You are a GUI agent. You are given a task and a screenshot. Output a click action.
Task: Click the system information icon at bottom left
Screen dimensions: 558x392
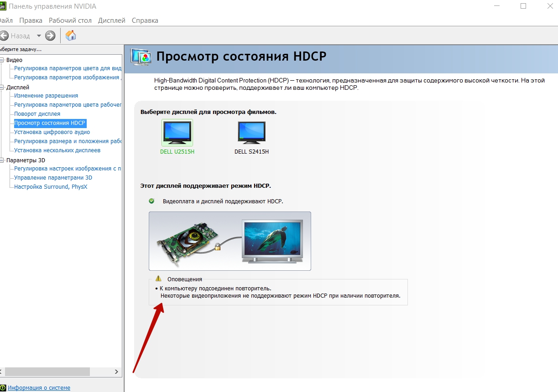click(x=3, y=388)
